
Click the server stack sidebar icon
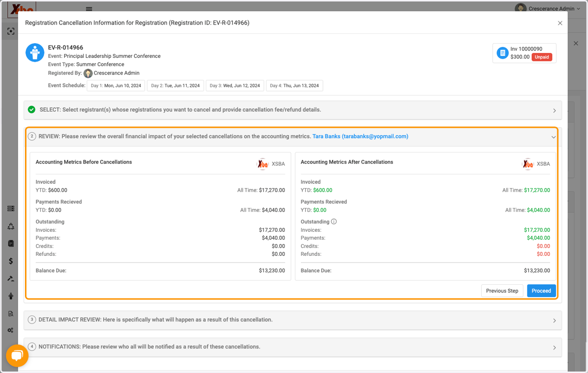[x=11, y=209]
